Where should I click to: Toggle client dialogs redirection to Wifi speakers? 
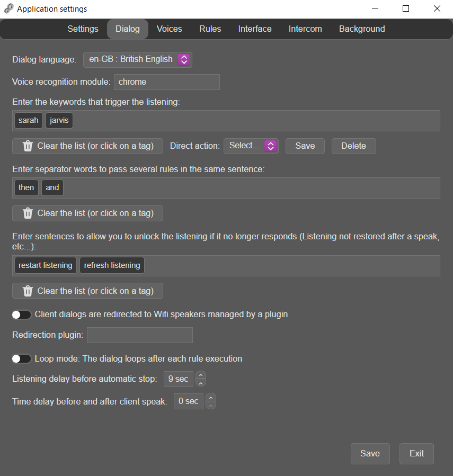(x=22, y=315)
